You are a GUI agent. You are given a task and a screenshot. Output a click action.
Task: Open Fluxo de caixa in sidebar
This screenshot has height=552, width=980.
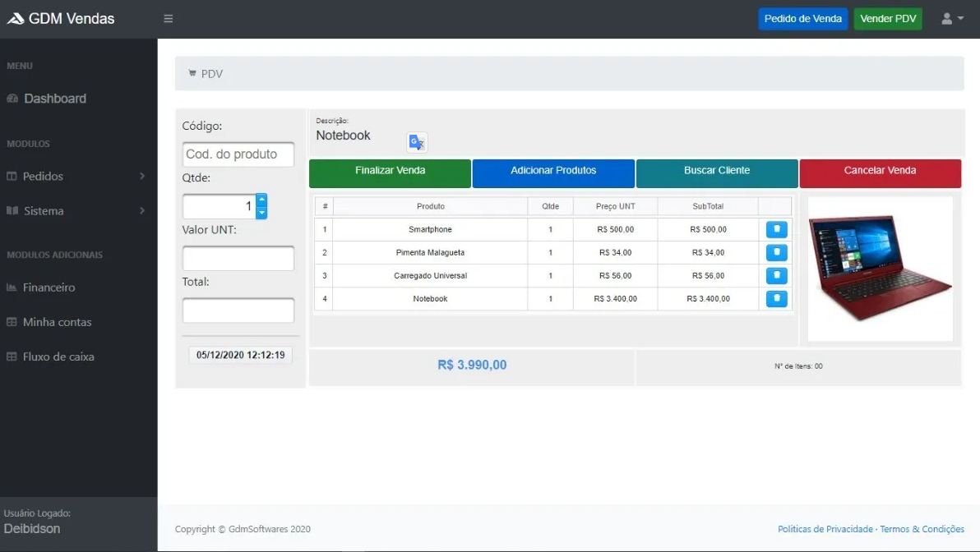[58, 356]
